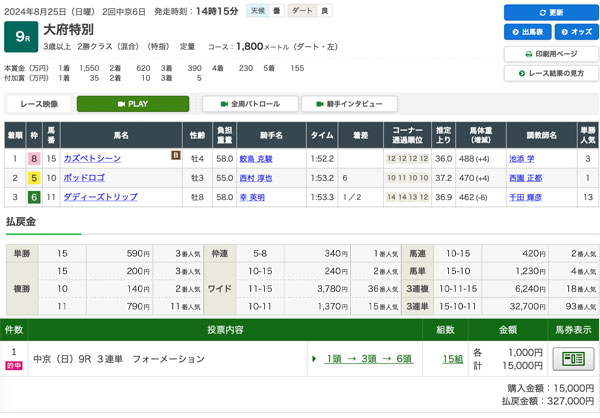
Task: Click the レース映像 race video label
Action: tap(38, 104)
